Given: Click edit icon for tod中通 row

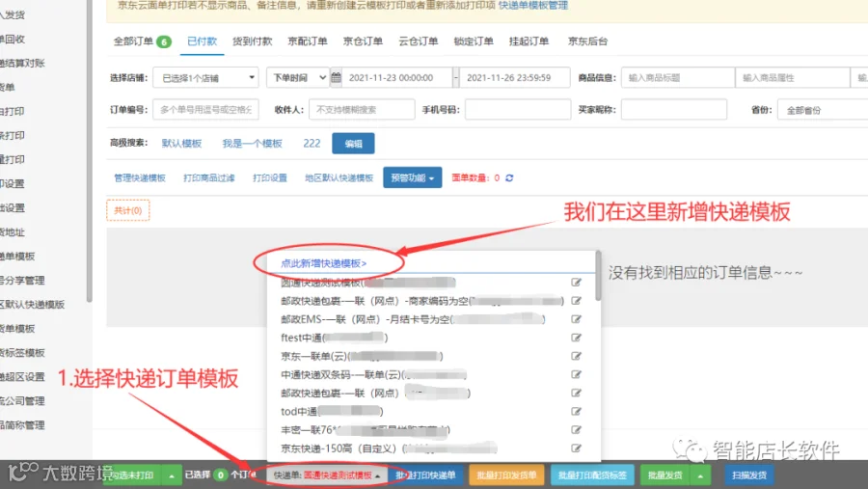Looking at the screenshot, I should pos(577,411).
